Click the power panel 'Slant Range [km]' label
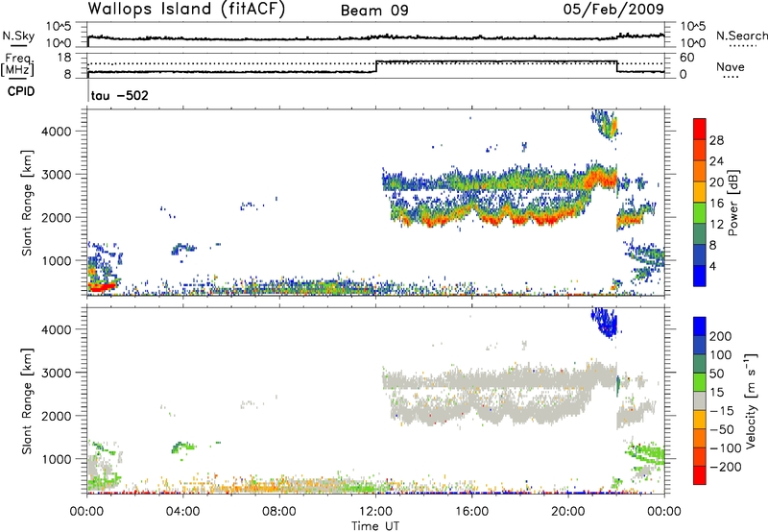This screenshot has width=768, height=532. (27, 203)
